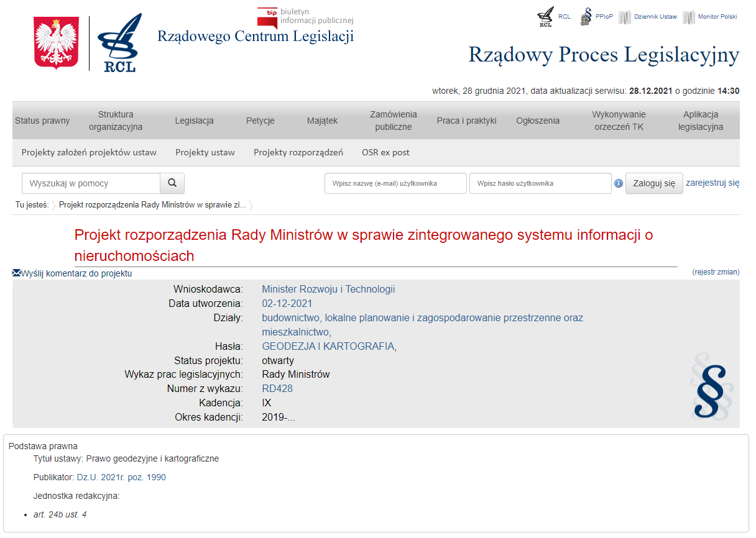Select Projekty ustaw submenu tab
The height and width of the screenshot is (538, 756).
coord(205,152)
